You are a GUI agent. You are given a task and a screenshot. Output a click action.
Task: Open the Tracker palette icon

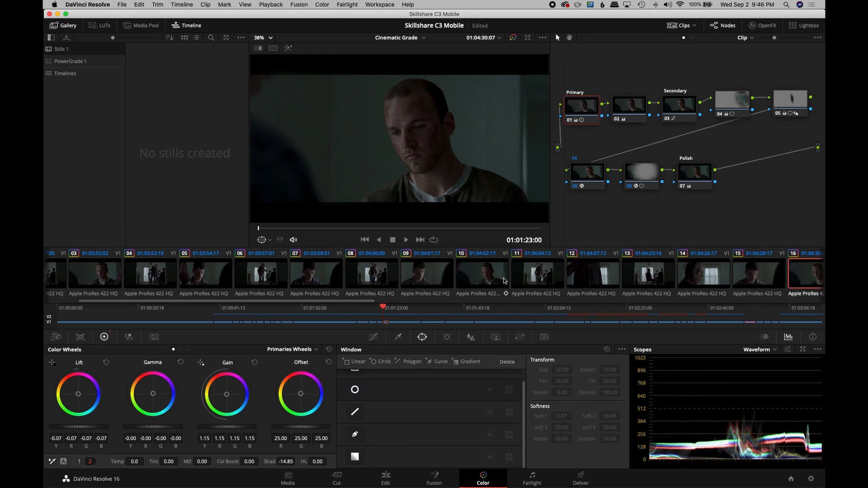click(x=447, y=337)
